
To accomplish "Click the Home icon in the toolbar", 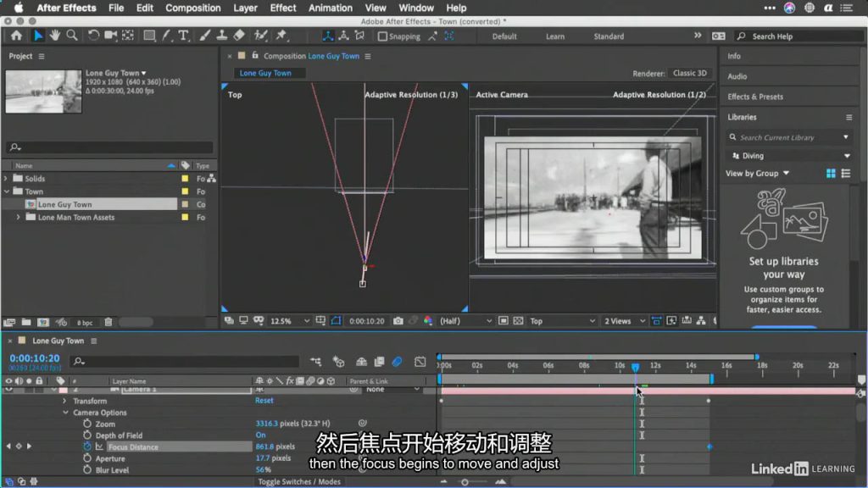I will (16, 36).
